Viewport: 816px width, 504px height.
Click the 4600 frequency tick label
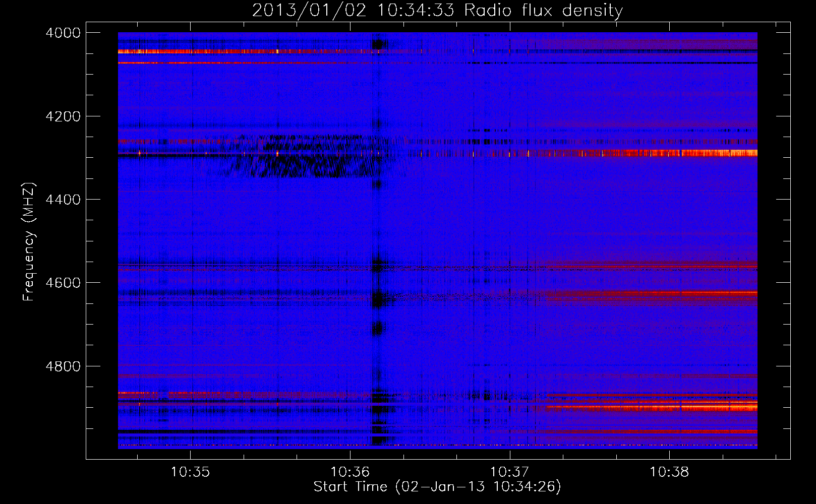point(63,283)
